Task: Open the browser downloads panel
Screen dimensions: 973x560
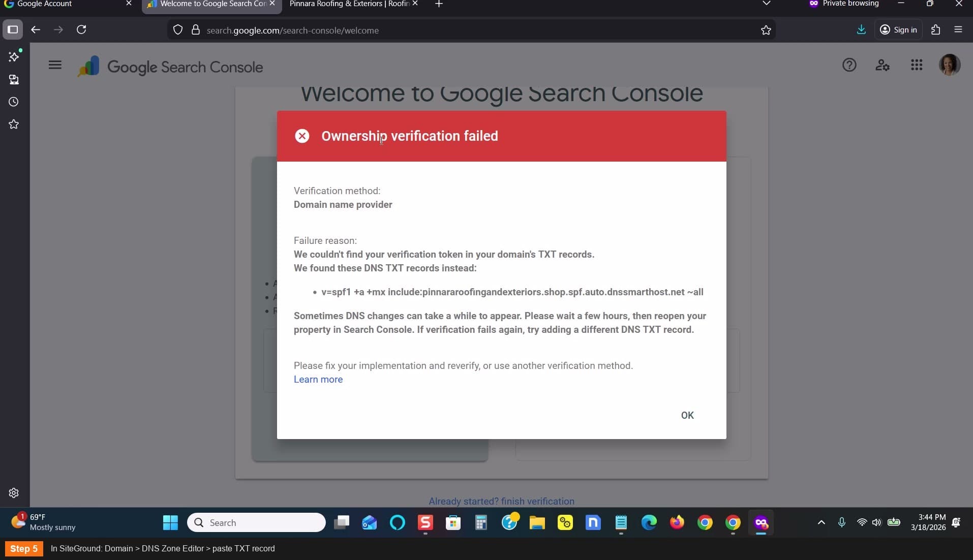Action: point(861,30)
